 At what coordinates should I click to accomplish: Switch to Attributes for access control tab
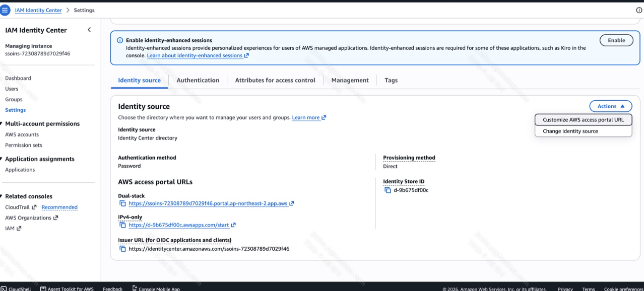pyautogui.click(x=275, y=80)
